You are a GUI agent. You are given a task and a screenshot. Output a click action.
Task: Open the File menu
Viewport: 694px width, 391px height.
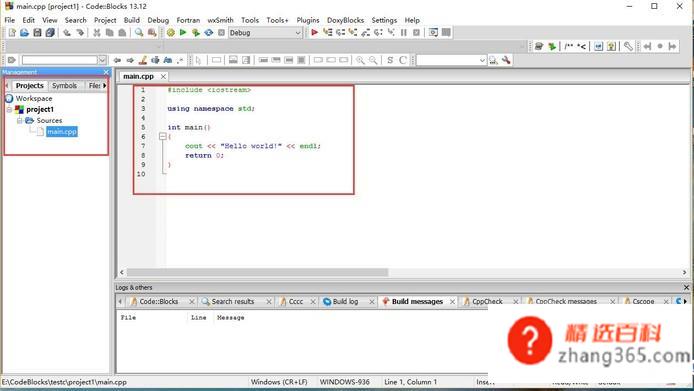[9, 20]
